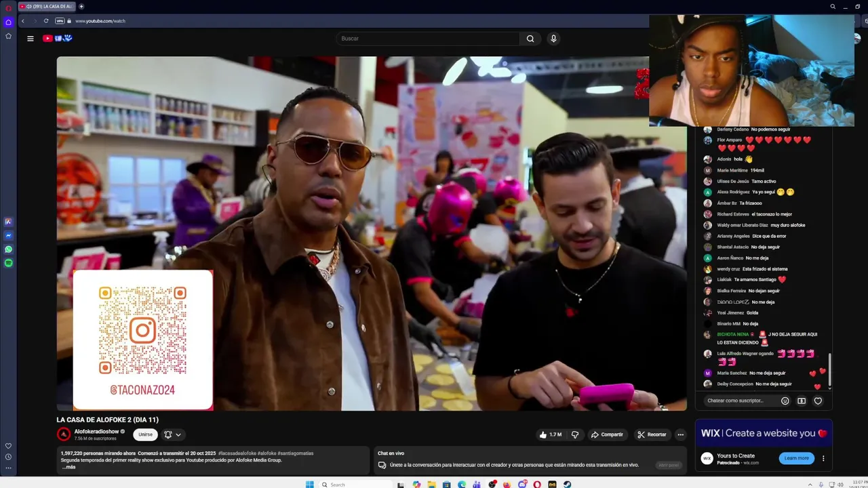Open WhatsApp in Opera sidebar
Screen dimensions: 868x488
pyautogui.click(x=8, y=249)
